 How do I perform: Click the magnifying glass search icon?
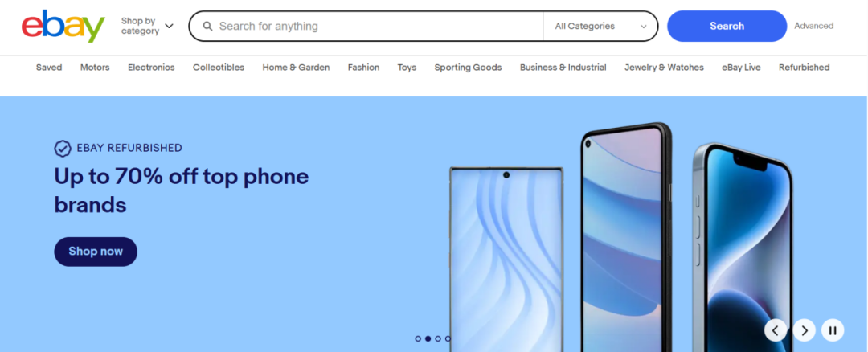coord(207,26)
